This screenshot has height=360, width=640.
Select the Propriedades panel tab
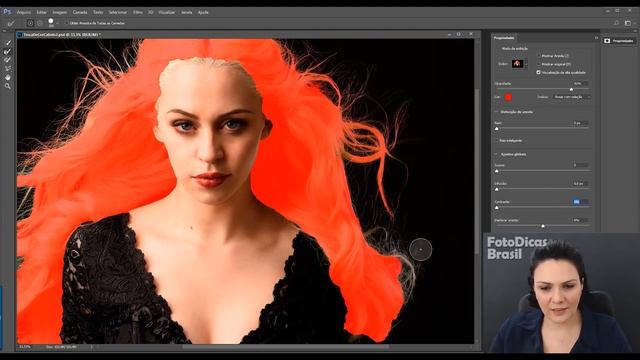pos(504,38)
